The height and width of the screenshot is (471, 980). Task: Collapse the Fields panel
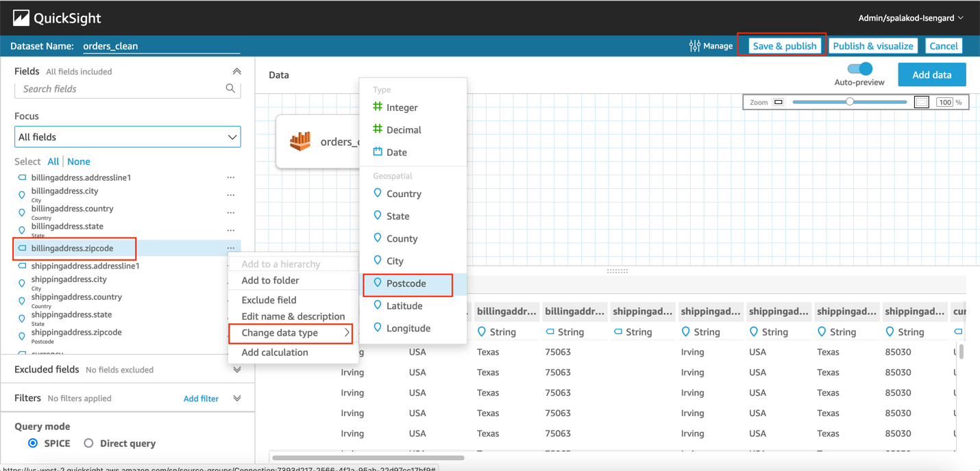pyautogui.click(x=236, y=71)
